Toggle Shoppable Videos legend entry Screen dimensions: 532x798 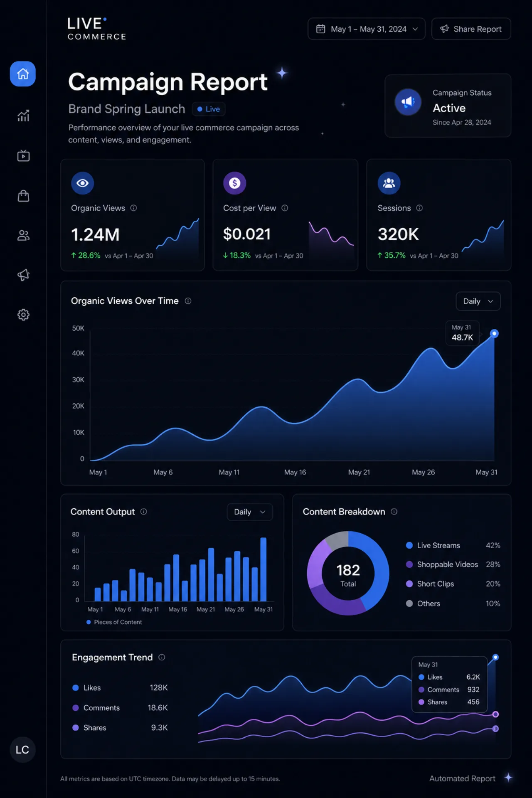coord(453,564)
